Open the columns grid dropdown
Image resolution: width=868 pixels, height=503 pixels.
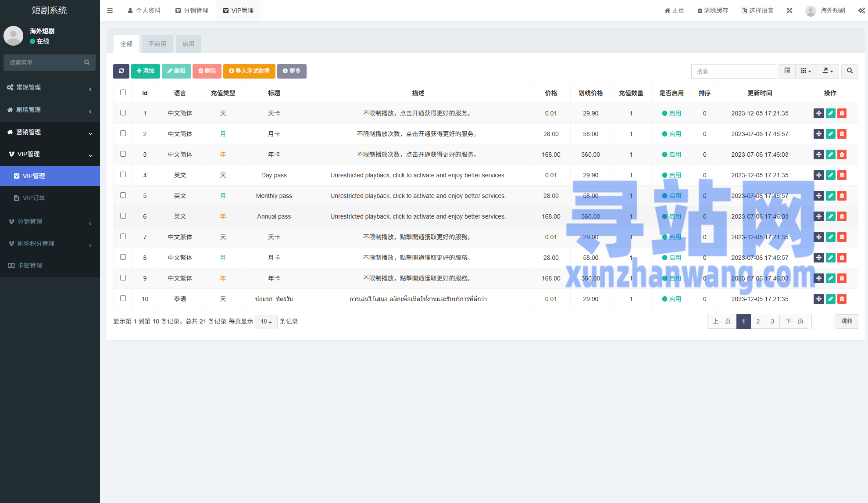806,71
